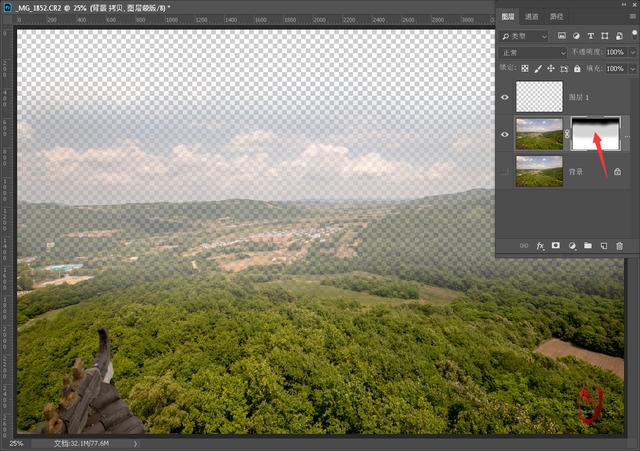This screenshot has height=451, width=640.
Task: Create a new group folder icon
Action: [588, 245]
